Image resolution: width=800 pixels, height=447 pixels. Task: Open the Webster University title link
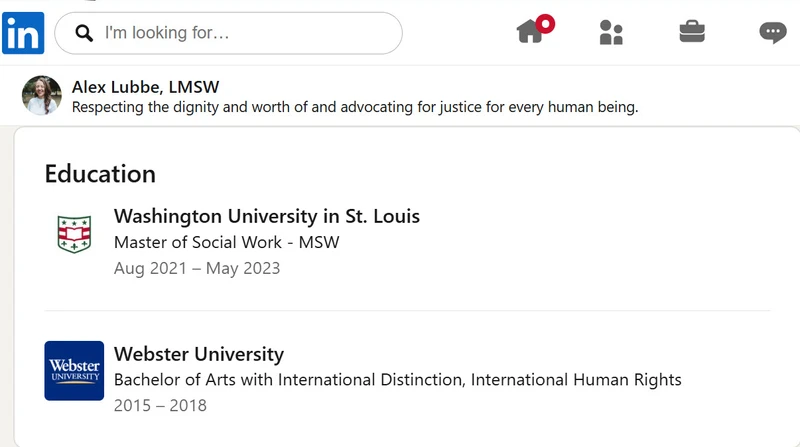(x=199, y=354)
